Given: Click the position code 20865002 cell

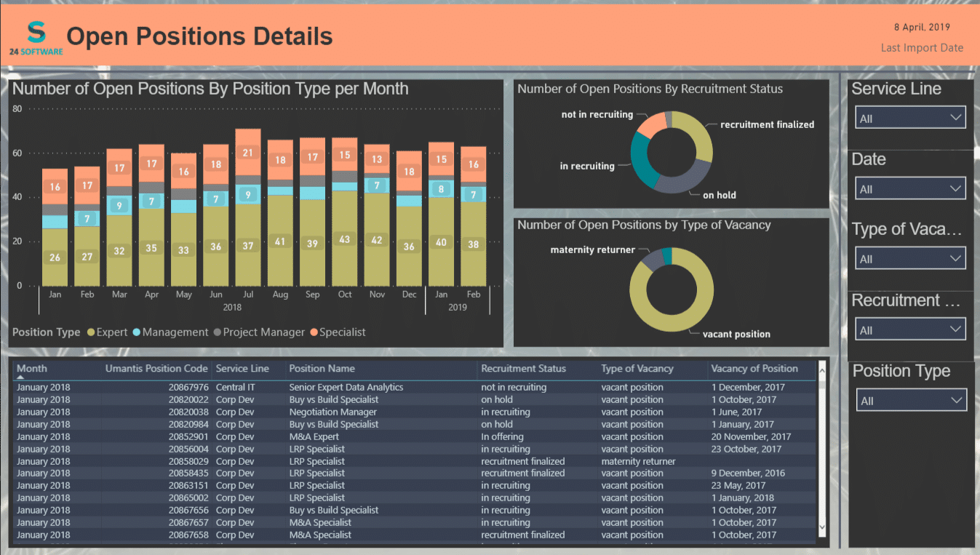Looking at the screenshot, I should [188, 498].
